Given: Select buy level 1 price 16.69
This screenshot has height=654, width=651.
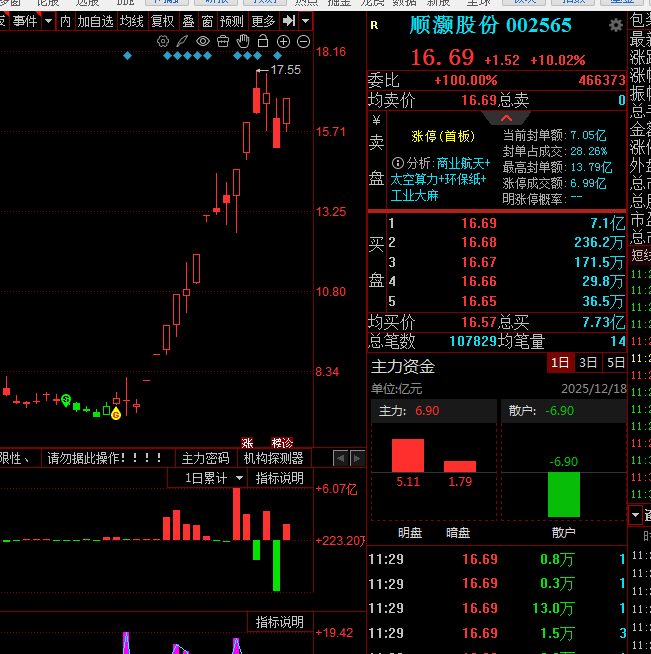Looking at the screenshot, I should [x=479, y=223].
